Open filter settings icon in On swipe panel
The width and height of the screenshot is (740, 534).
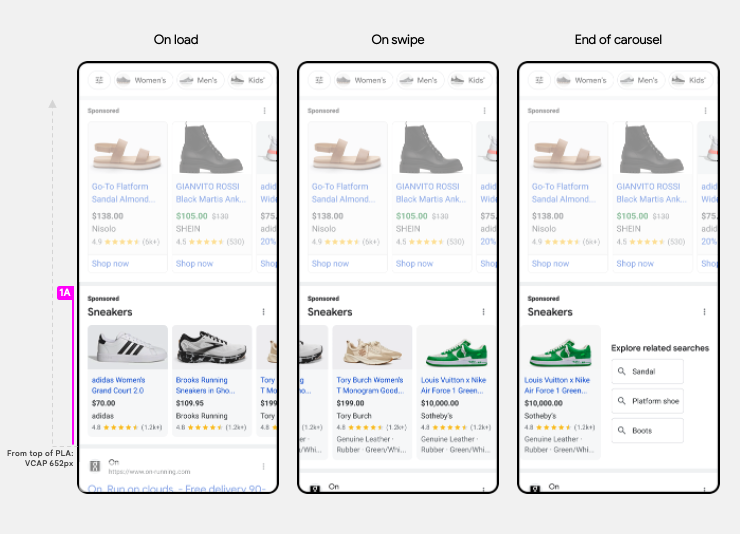click(319, 80)
